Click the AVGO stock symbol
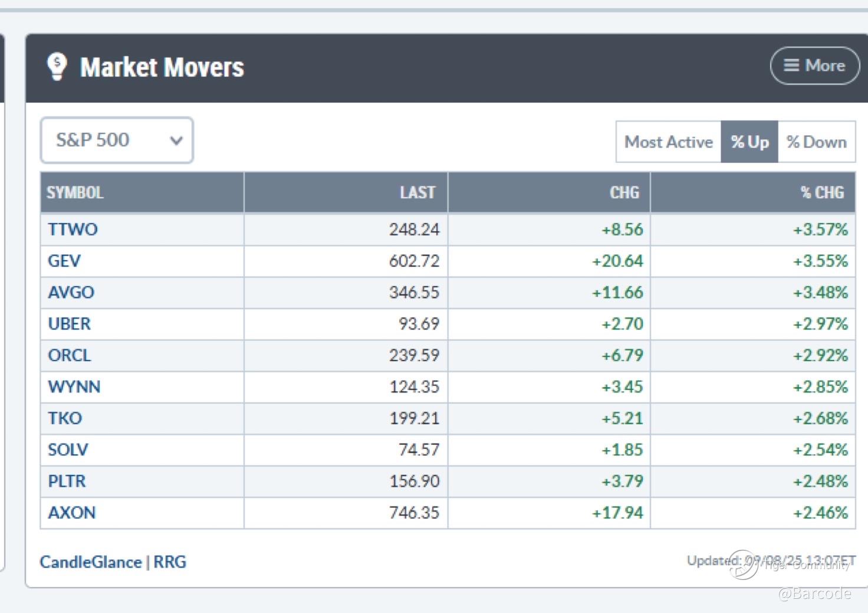 pyautogui.click(x=71, y=293)
